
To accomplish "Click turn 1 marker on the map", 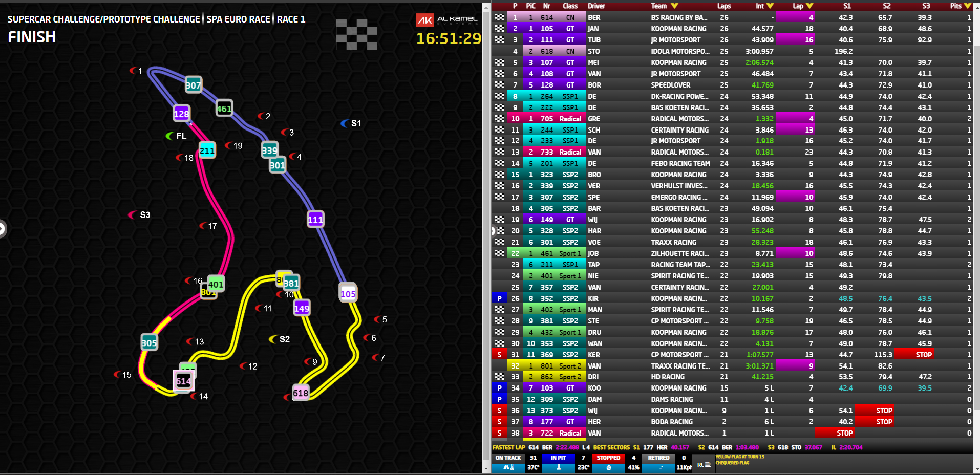I will 136,71.
